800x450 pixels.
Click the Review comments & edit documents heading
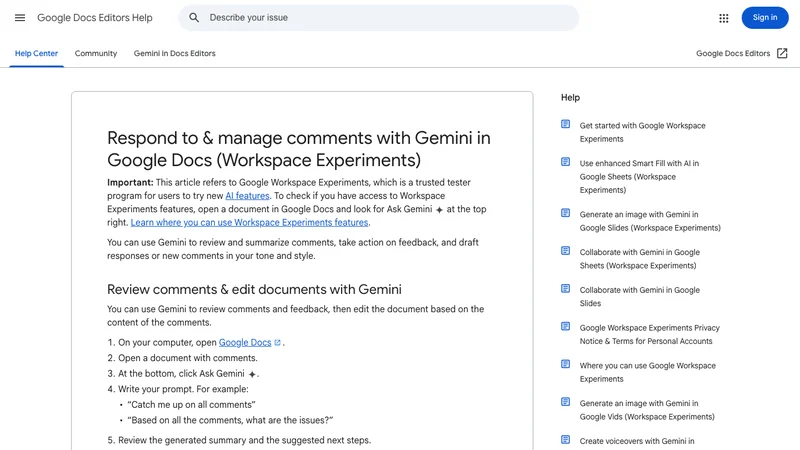coord(254,289)
